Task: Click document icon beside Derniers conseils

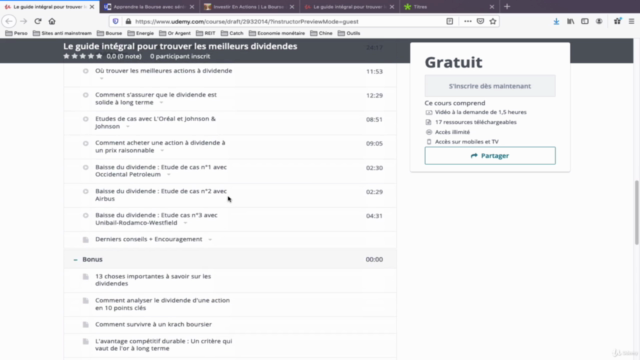Action: (x=85, y=240)
